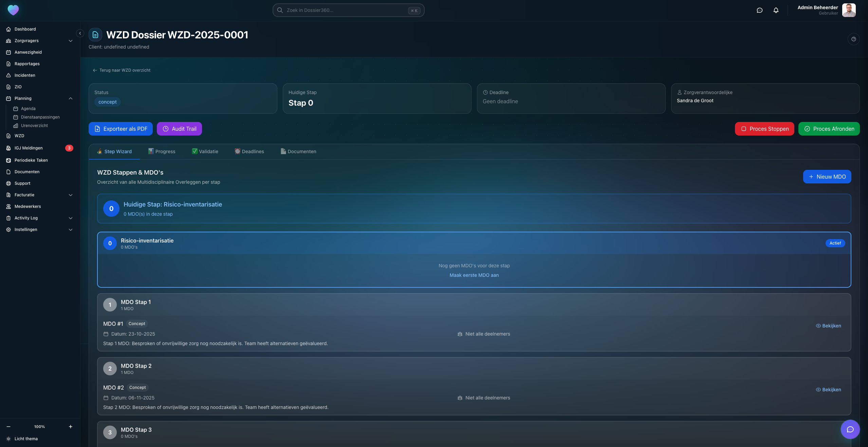868x447 pixels.
Task: Open Urenoverzicht under Planning
Action: (x=34, y=126)
